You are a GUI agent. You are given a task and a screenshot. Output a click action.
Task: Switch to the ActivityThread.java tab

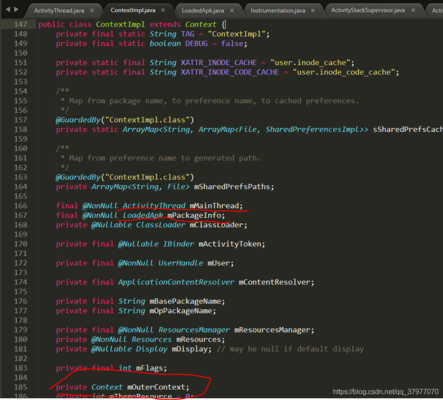[59, 11]
